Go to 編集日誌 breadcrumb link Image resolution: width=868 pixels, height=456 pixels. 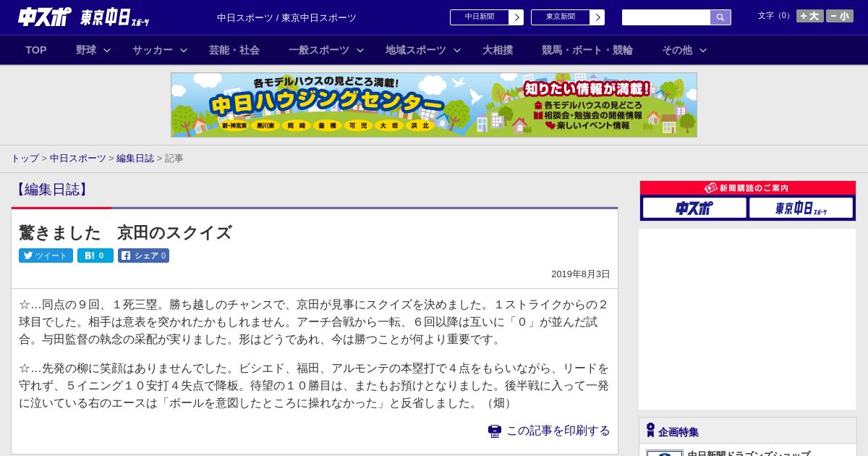click(135, 158)
